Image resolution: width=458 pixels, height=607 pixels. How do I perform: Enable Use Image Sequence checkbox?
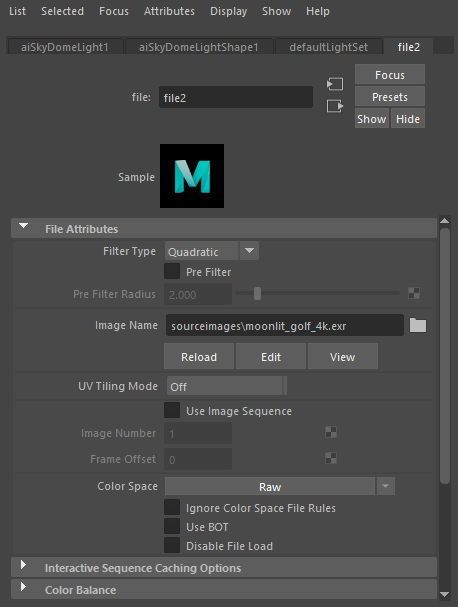pyautogui.click(x=172, y=410)
